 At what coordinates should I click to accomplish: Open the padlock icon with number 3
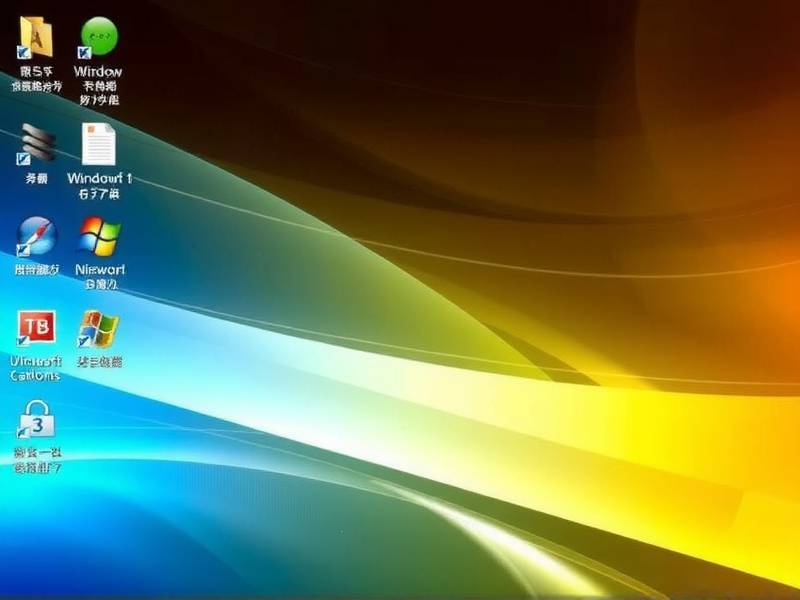click(x=37, y=421)
